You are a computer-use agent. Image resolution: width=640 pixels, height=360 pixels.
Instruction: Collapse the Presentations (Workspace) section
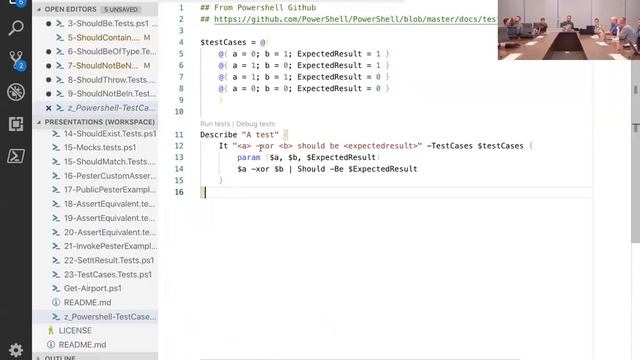[x=95, y=122]
